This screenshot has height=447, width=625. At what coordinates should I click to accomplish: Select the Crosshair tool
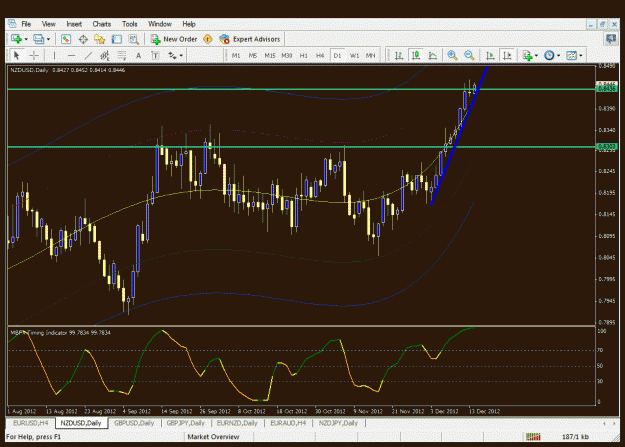34,55
